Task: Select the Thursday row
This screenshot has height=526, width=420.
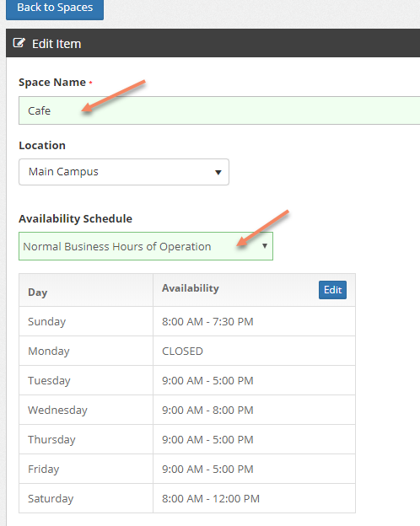Action: click(187, 439)
